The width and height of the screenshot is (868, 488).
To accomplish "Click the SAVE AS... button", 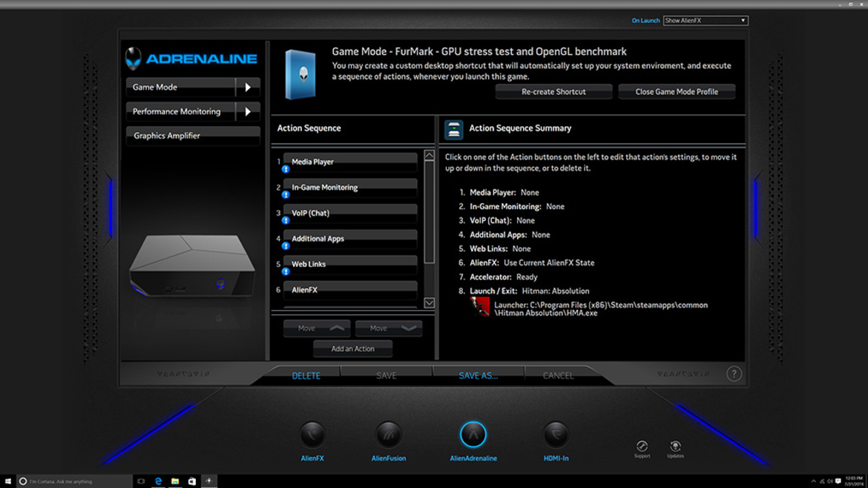I will [479, 376].
